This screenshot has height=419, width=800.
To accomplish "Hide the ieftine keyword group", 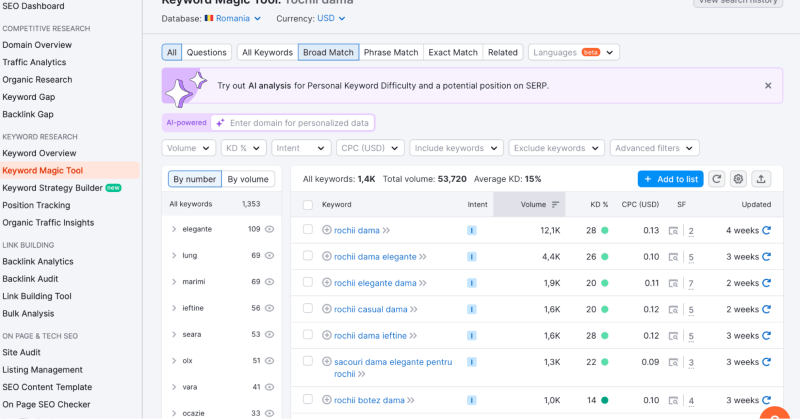I will click(268, 308).
